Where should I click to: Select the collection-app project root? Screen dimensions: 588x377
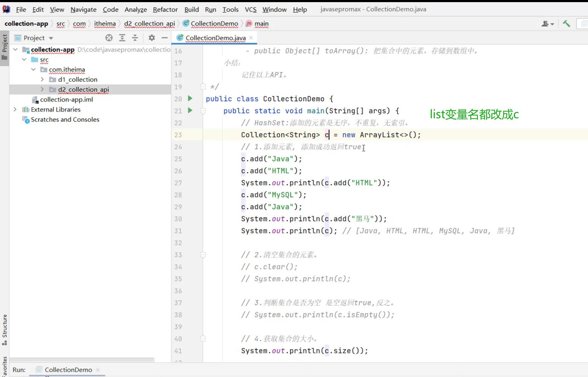[x=53, y=50]
